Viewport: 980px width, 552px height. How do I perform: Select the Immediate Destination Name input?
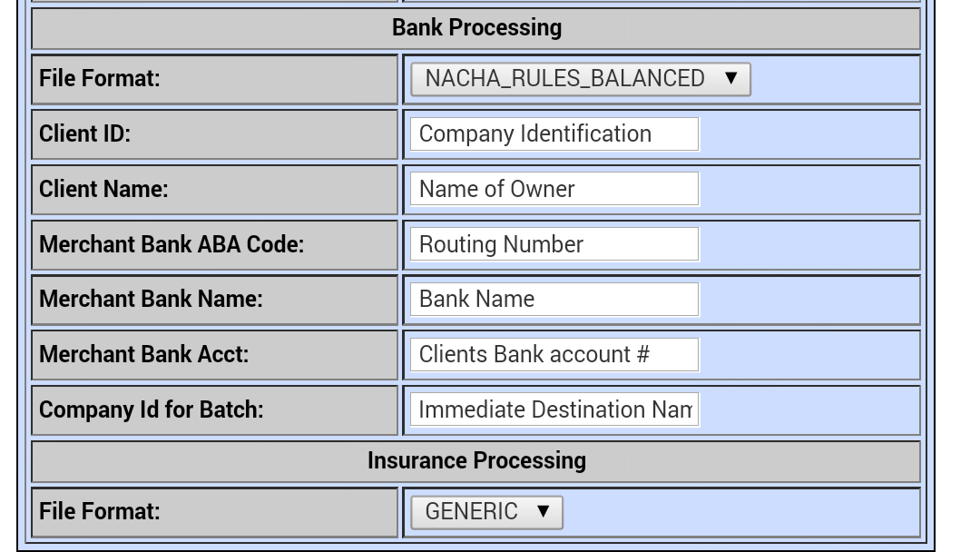point(554,409)
